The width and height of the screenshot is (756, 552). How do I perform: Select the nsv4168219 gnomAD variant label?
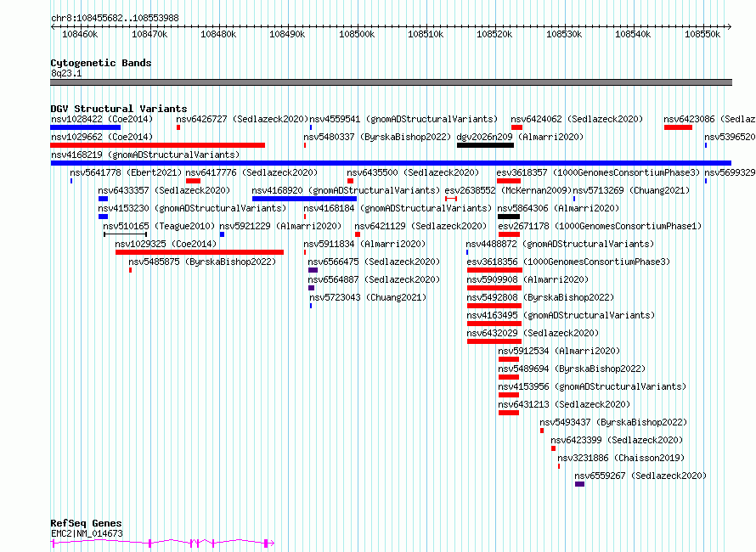point(145,155)
